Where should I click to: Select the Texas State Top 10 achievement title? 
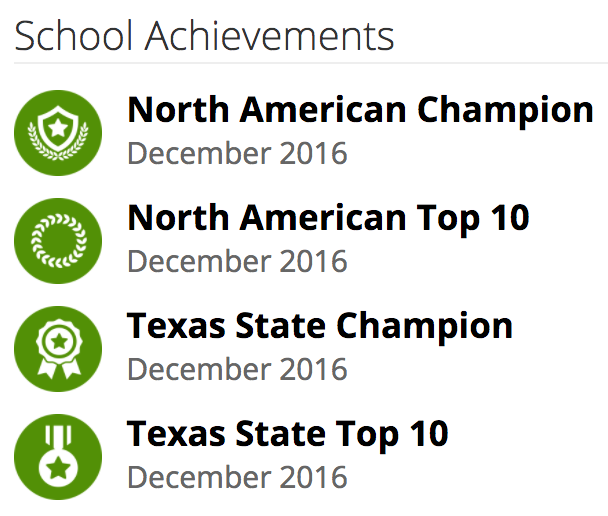tap(288, 434)
